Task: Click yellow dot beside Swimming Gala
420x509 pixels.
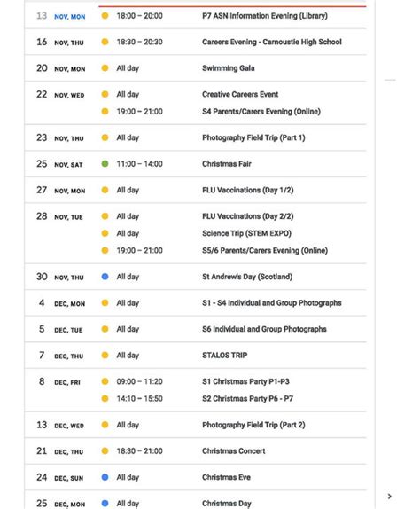Action: pyautogui.click(x=105, y=68)
